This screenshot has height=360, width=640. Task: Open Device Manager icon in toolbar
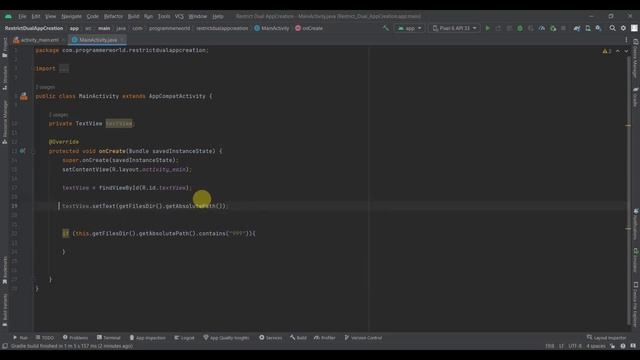[x=588, y=28]
